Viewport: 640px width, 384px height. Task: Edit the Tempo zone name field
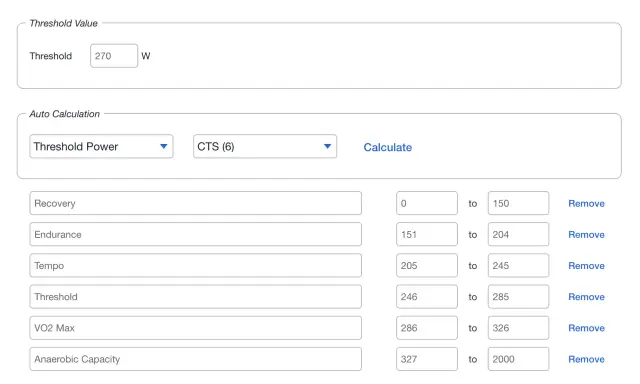click(196, 266)
